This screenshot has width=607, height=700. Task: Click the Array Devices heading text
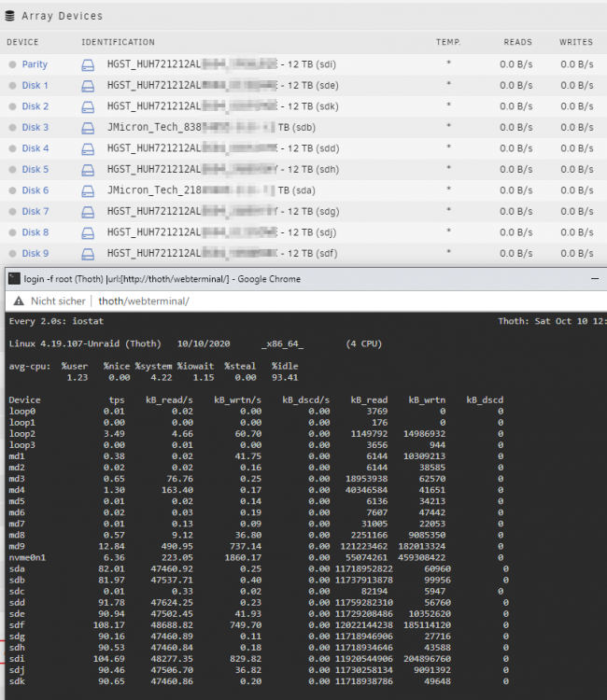[x=62, y=16]
